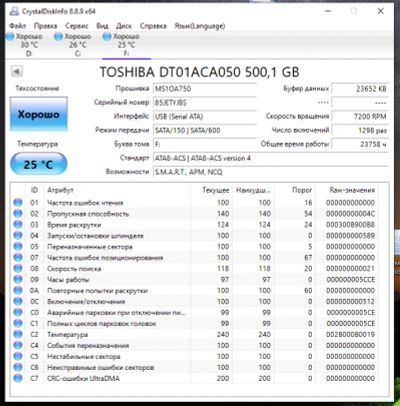
Task: Click status icon for attribute 03
Action: pyautogui.click(x=18, y=224)
